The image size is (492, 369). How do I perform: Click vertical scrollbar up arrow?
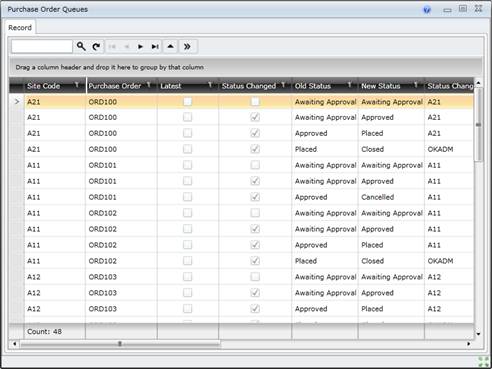(x=478, y=83)
